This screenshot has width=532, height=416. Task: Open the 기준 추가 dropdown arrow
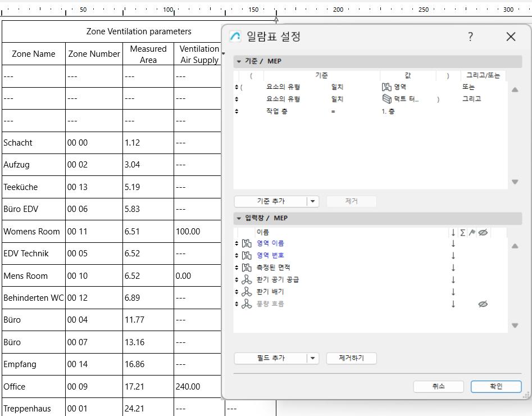313,201
